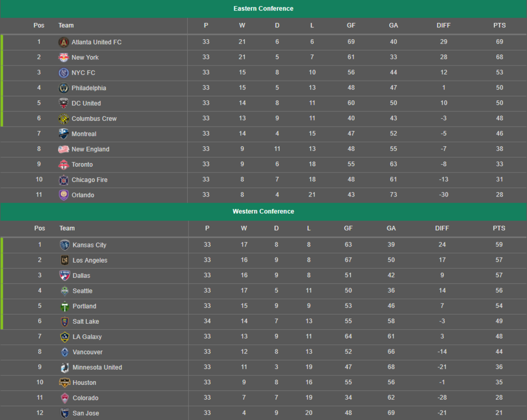The image size is (527, 420).
Task: Open the Philadelphia team link
Action: 89,88
